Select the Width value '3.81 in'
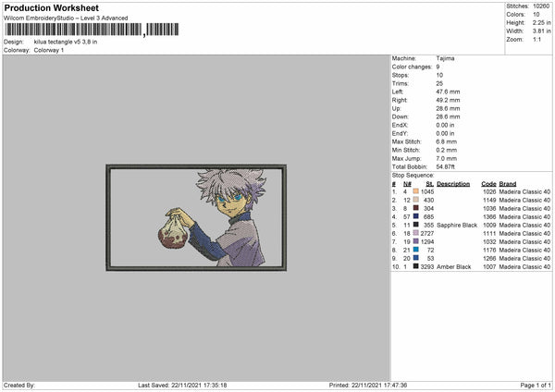Screen dimensions: 555x392 (541, 31)
